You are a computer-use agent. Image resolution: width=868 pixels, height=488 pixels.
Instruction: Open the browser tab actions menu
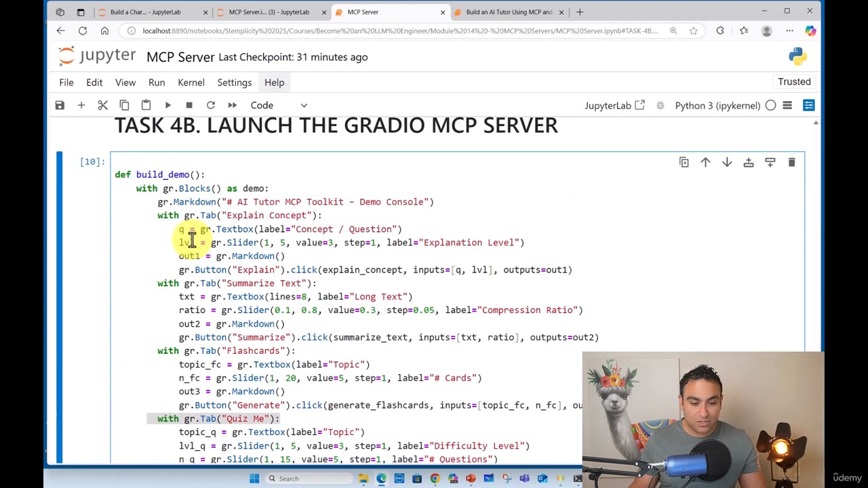[x=81, y=12]
